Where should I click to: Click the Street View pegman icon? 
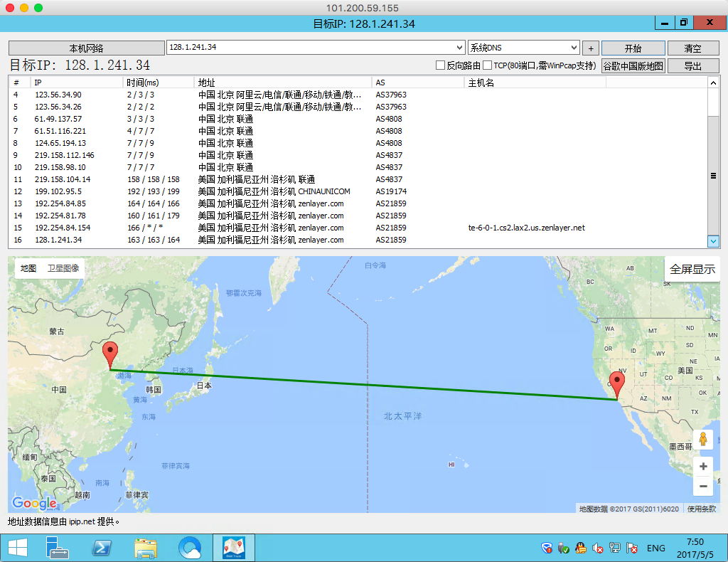click(702, 440)
